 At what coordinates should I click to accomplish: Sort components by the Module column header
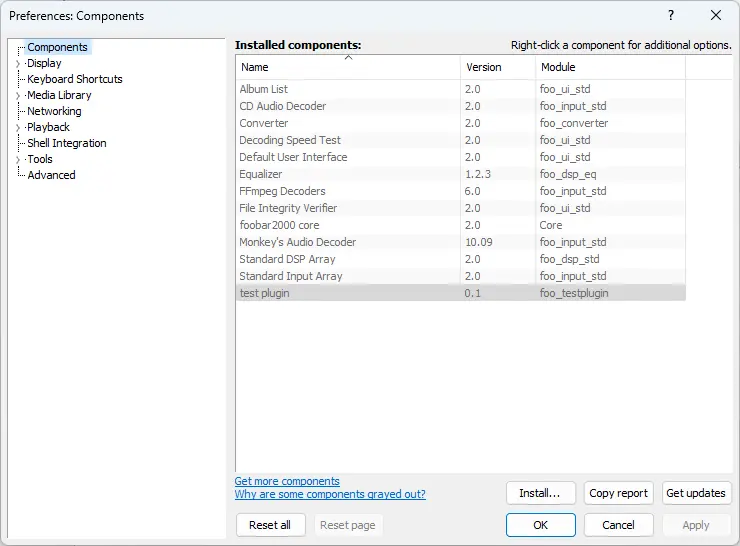coord(610,67)
